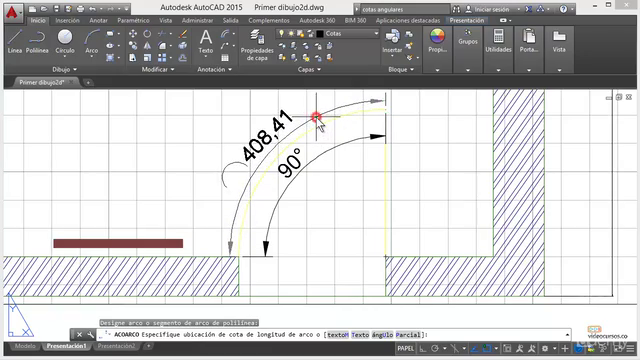Toggle layer on/off lightbulb icon
The height and width of the screenshot is (360, 640).
pyautogui.click(x=281, y=33)
